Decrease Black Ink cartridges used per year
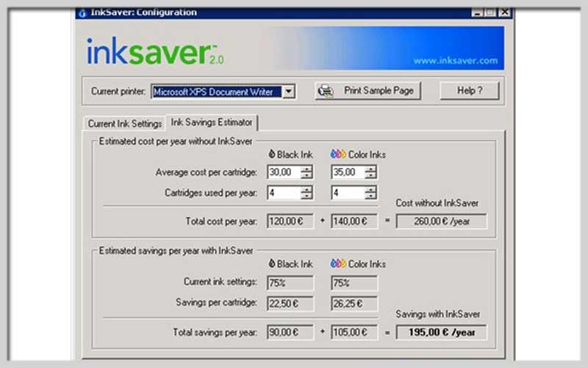Image resolution: width=588 pixels, height=368 pixels. tap(306, 196)
